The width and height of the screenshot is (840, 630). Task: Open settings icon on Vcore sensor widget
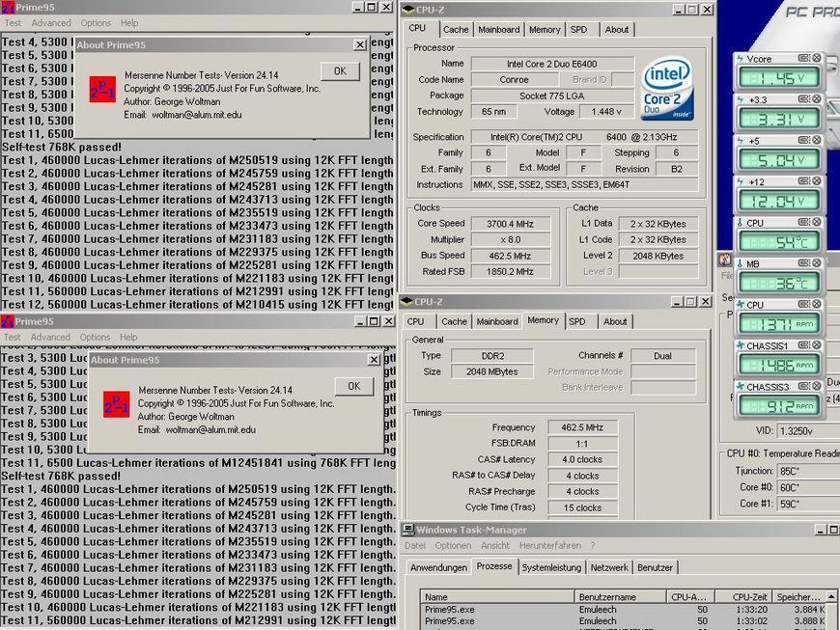pos(803,58)
